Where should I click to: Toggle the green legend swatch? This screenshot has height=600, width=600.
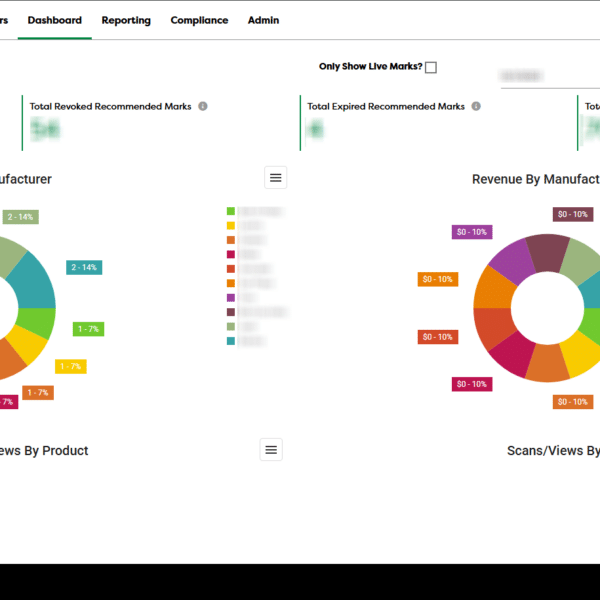pyautogui.click(x=231, y=211)
